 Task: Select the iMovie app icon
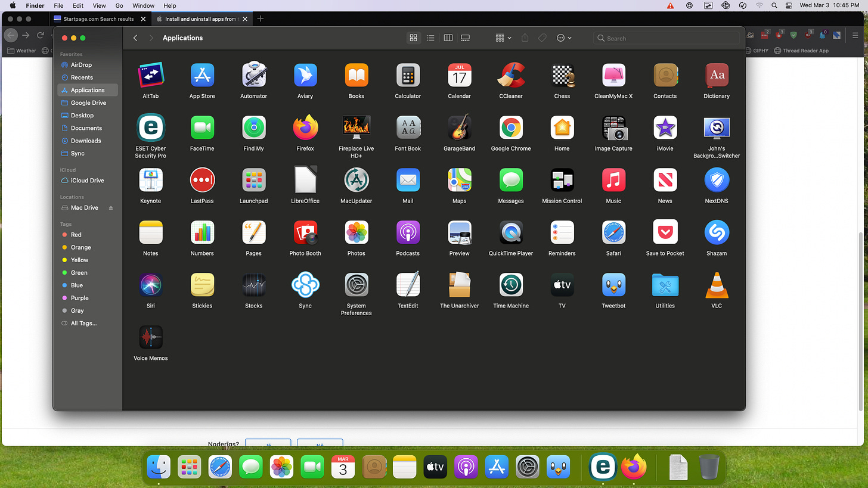[665, 128]
